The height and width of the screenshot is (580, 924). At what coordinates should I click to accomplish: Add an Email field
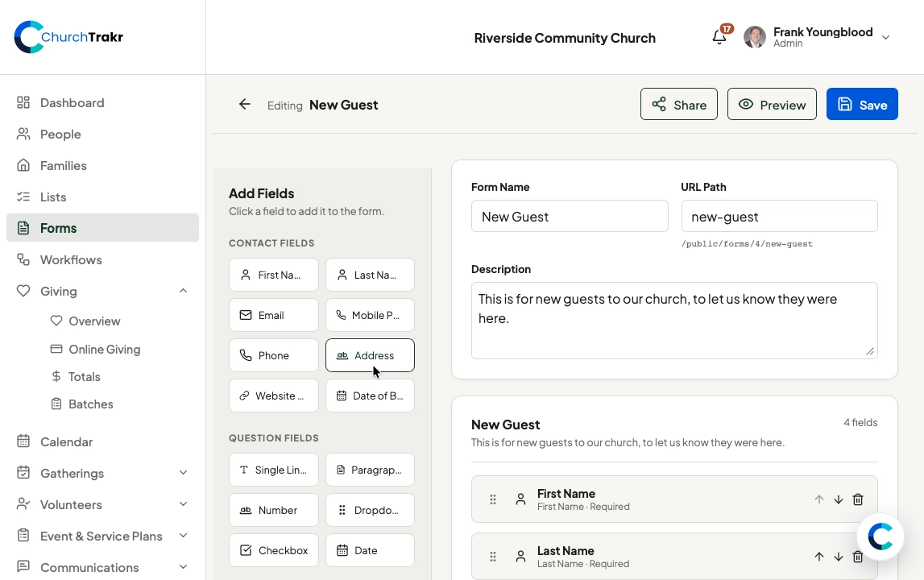pos(273,315)
